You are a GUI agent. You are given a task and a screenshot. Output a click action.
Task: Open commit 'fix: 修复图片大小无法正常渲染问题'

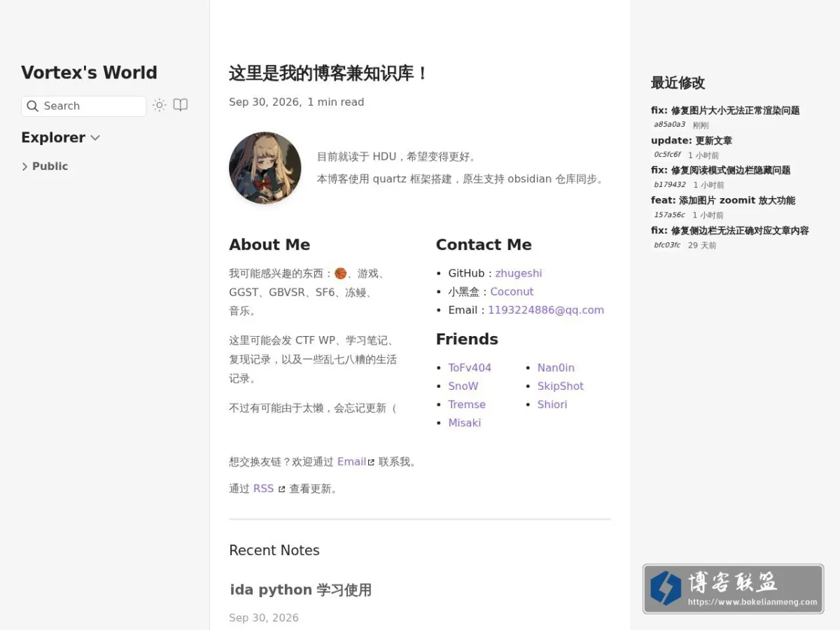pyautogui.click(x=725, y=110)
